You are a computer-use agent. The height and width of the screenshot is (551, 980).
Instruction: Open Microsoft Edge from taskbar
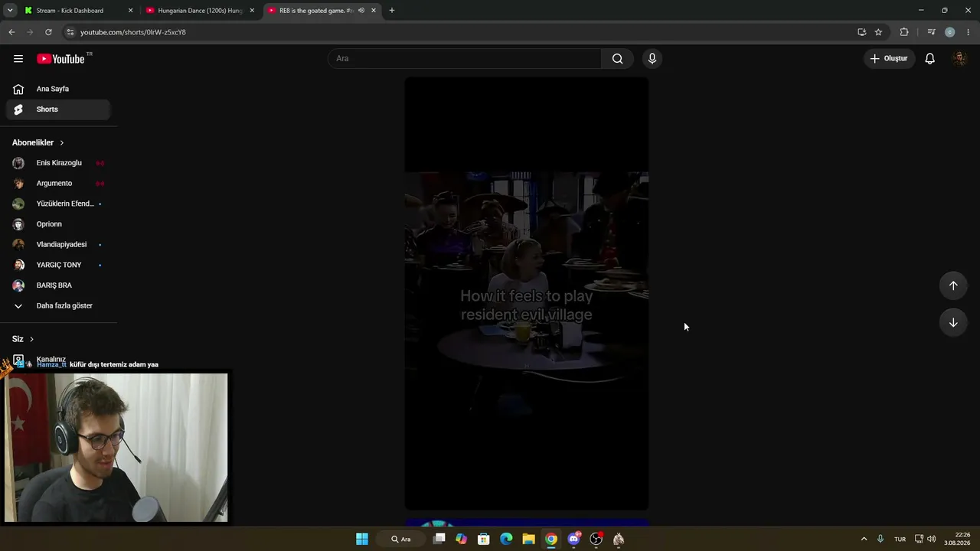click(506, 539)
